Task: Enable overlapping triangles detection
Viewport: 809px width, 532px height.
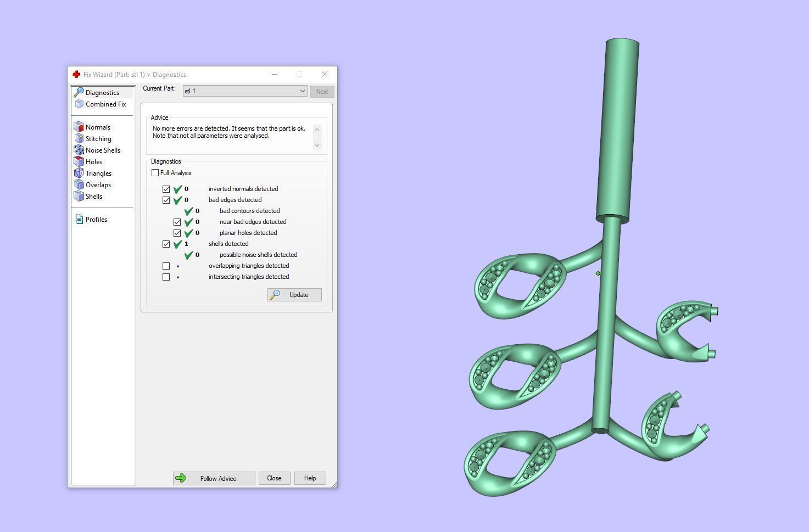Action: pyautogui.click(x=166, y=266)
